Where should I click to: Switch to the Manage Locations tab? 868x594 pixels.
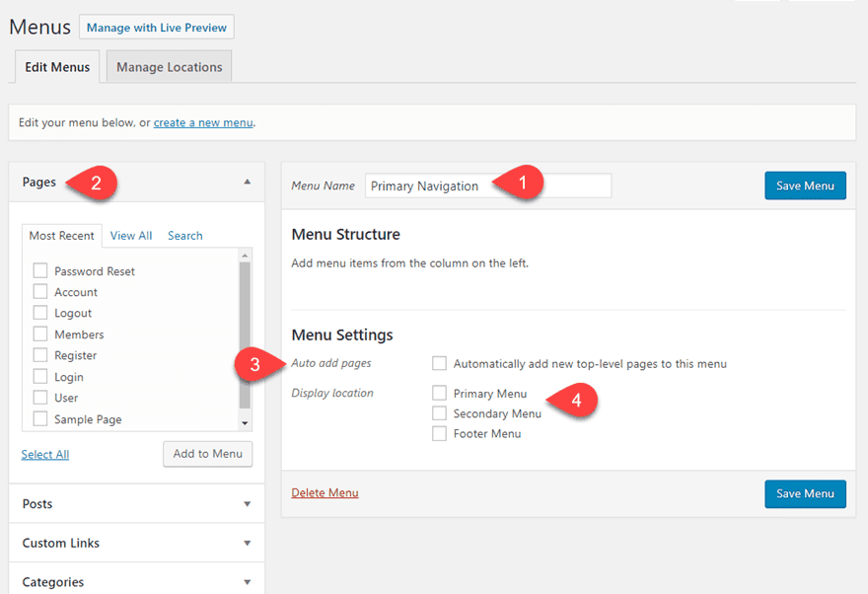point(169,67)
